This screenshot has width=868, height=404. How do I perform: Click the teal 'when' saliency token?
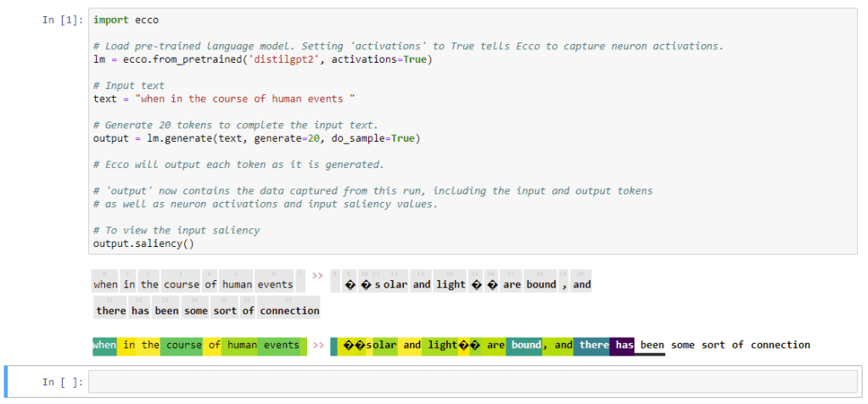tap(104, 345)
